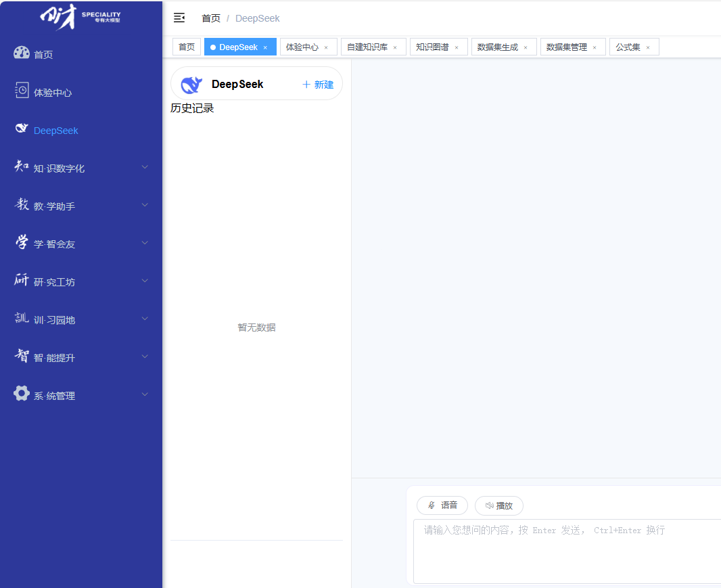721x588 pixels.
Task: Click the DeepSeek logo in history panel
Action: [191, 85]
